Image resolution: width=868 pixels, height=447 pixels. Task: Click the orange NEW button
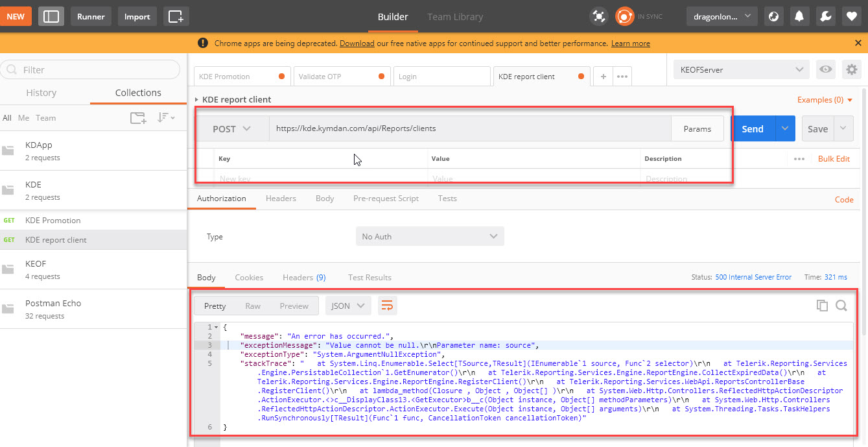click(16, 16)
